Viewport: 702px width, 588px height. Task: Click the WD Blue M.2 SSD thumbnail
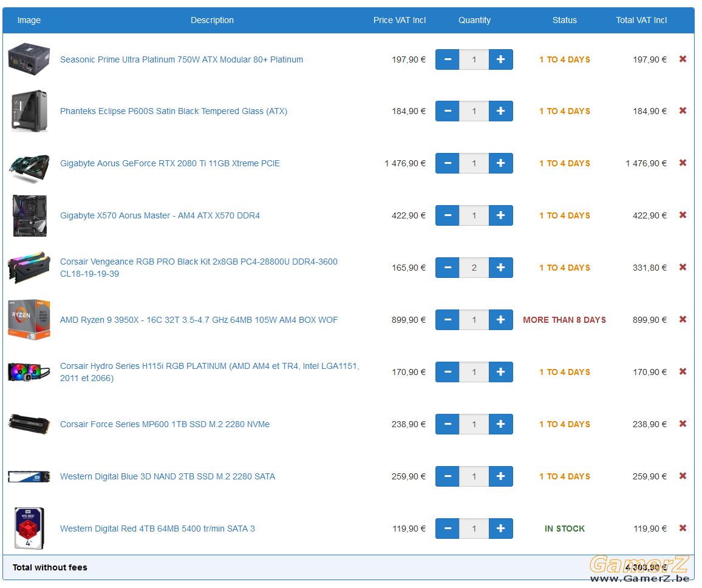tap(29, 476)
